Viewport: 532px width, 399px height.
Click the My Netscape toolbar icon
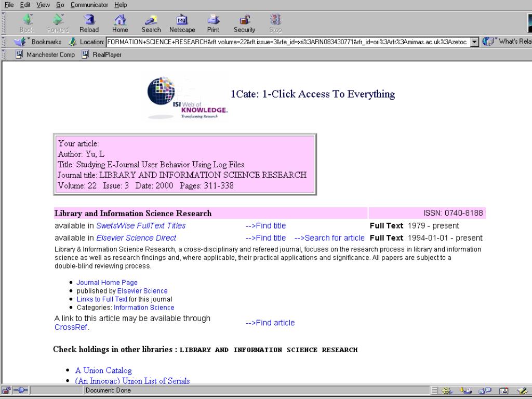click(182, 23)
